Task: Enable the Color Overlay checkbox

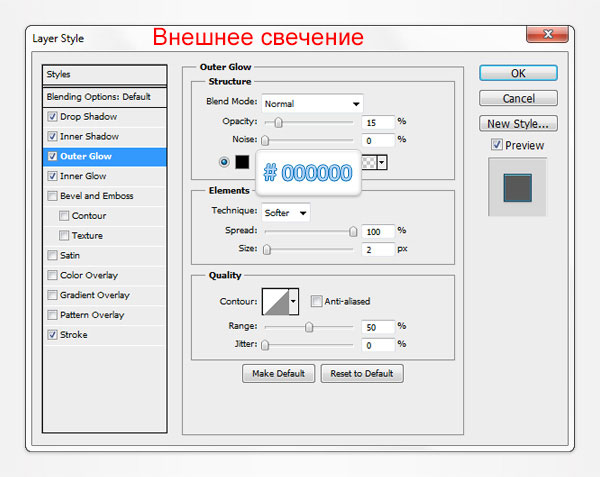Action: tap(52, 275)
